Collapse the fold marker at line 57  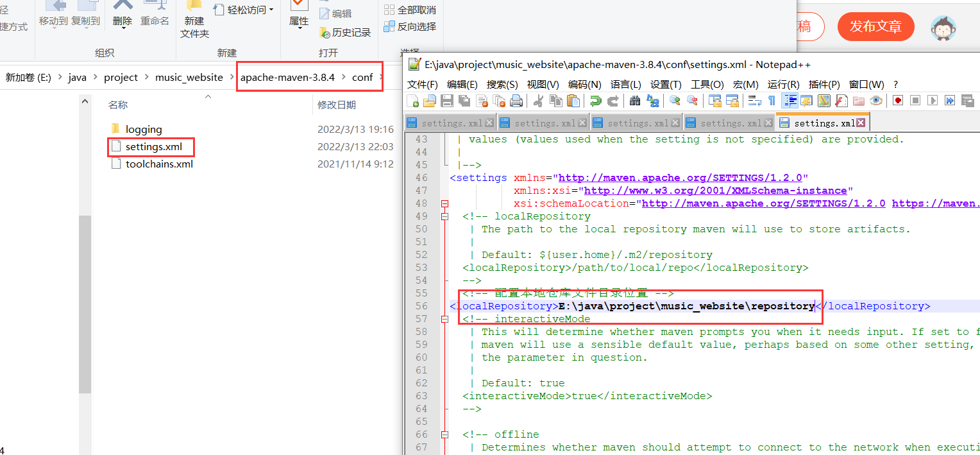(x=444, y=319)
